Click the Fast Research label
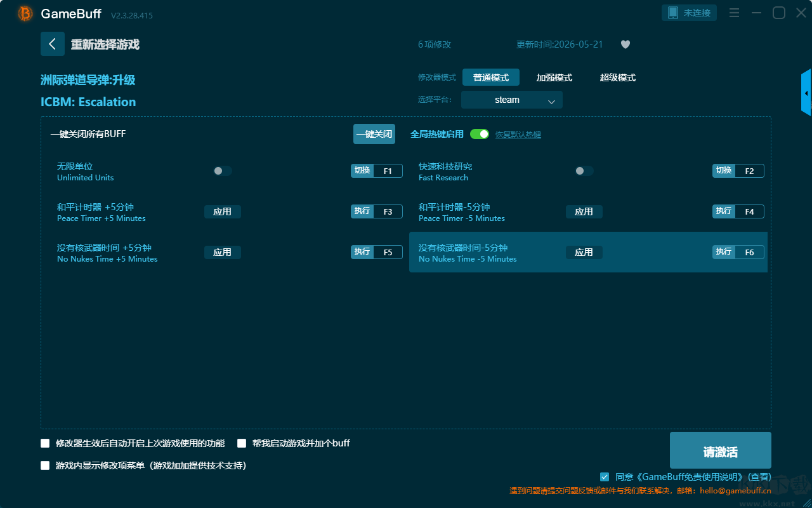The image size is (812, 508). click(443, 178)
